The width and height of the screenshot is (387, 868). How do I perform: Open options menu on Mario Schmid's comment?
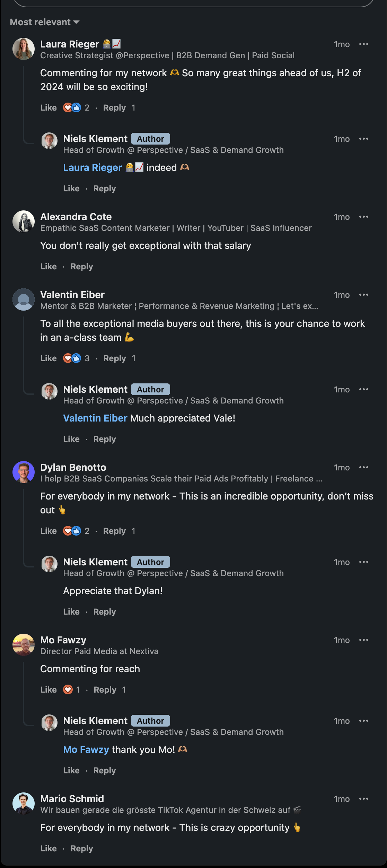363,799
